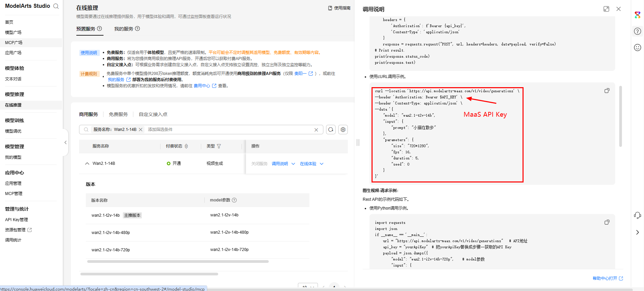Screen dimensions: 644x291
Task: Open 资源包管理 external link
Action: (x=18, y=230)
